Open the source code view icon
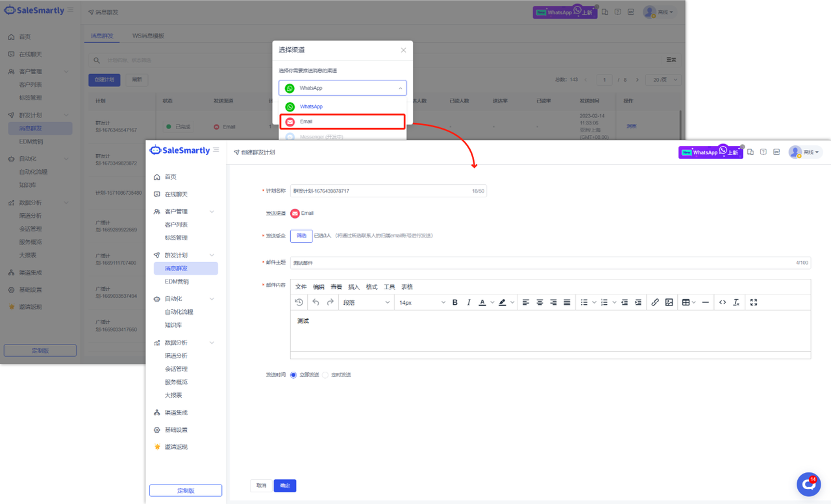The width and height of the screenshot is (831, 504). pos(722,302)
